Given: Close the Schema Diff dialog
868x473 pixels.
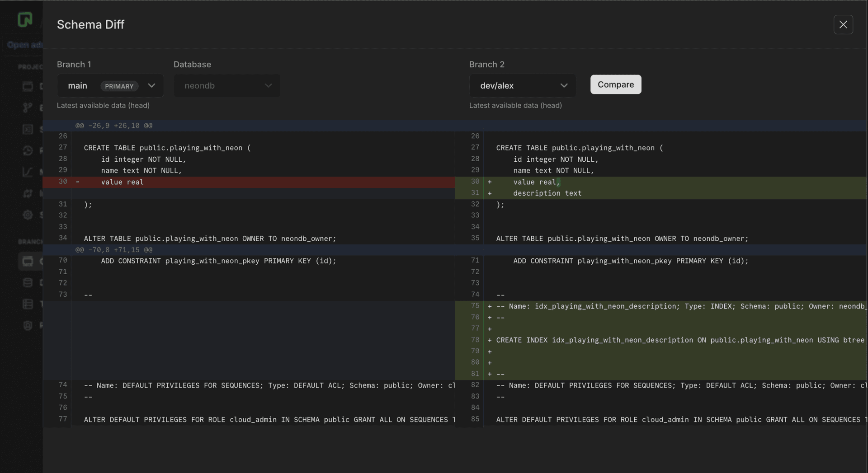Looking at the screenshot, I should pyautogui.click(x=843, y=24).
